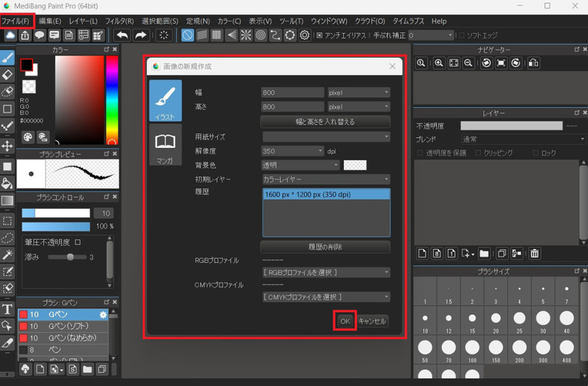Check the クリッピング option
Image resolution: width=588 pixels, height=386 pixels.
(x=478, y=153)
